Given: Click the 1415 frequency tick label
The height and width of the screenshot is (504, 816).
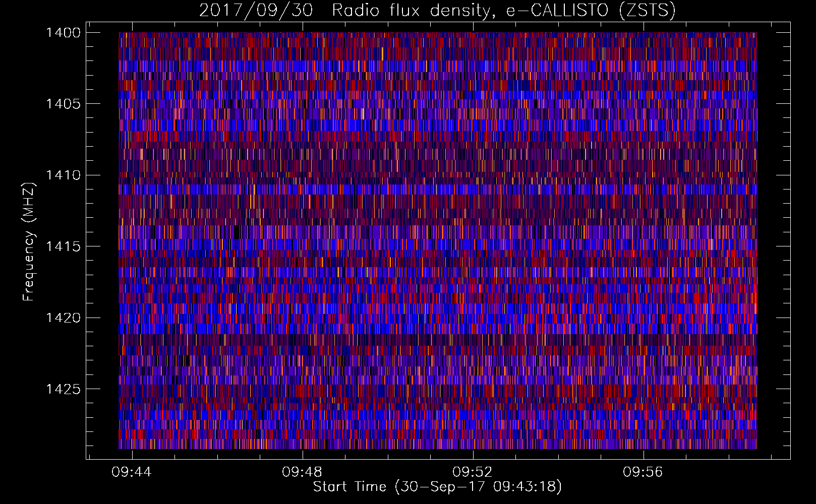Looking at the screenshot, I should tap(63, 246).
